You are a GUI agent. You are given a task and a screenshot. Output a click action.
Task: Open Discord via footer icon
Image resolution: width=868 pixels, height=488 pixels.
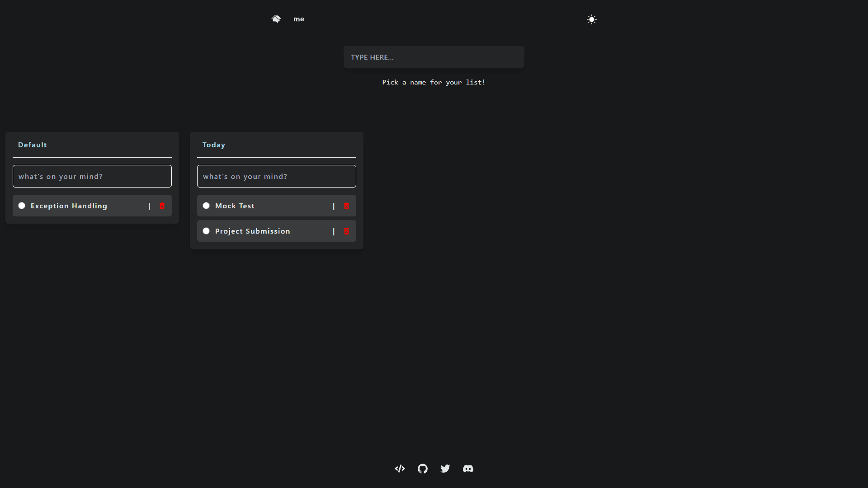pyautogui.click(x=468, y=468)
